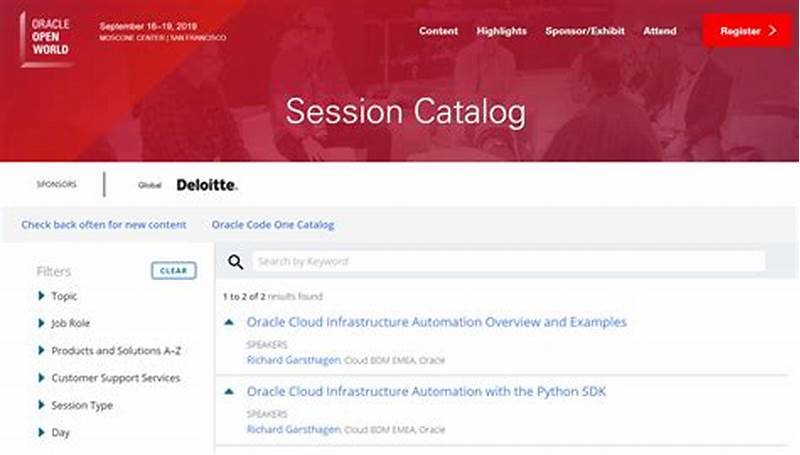Expand the Session Type filter
The height and width of the screenshot is (455, 800).
click(76, 406)
